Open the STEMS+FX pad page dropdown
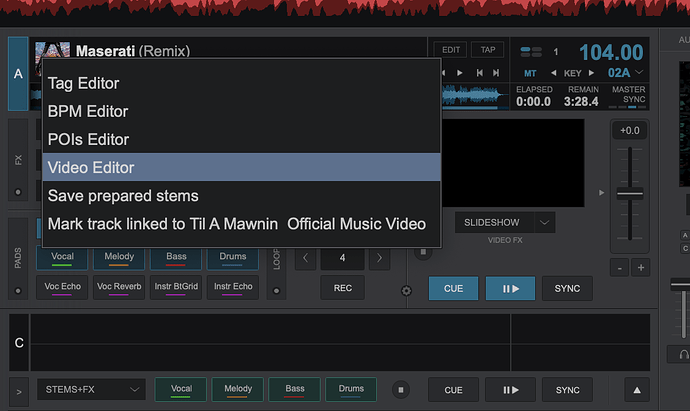 tap(91, 389)
